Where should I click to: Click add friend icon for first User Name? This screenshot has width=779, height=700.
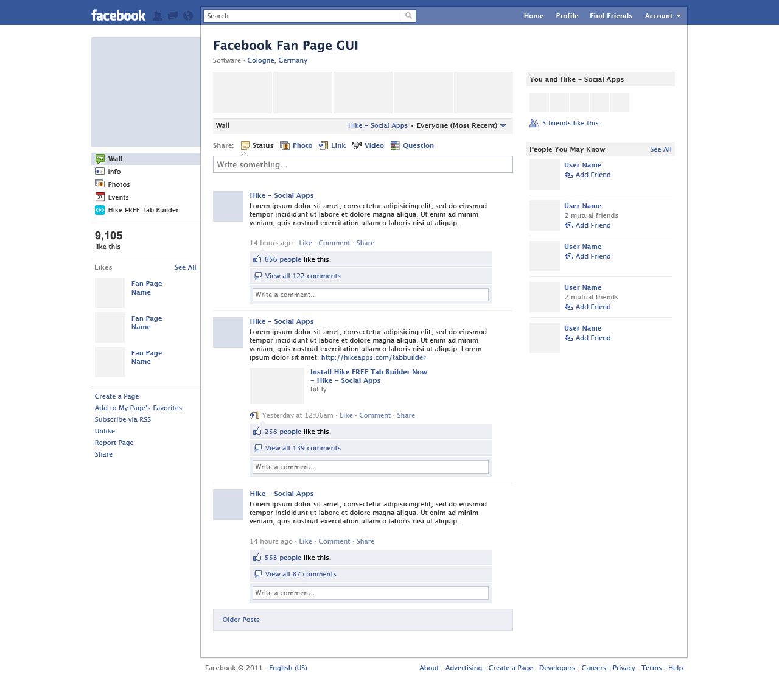point(568,175)
